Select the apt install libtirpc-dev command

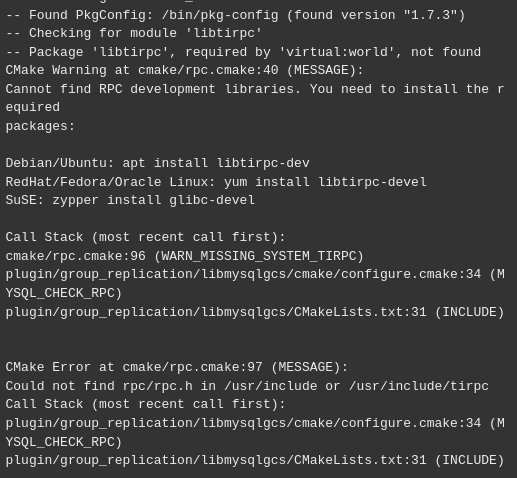[x=216, y=163]
